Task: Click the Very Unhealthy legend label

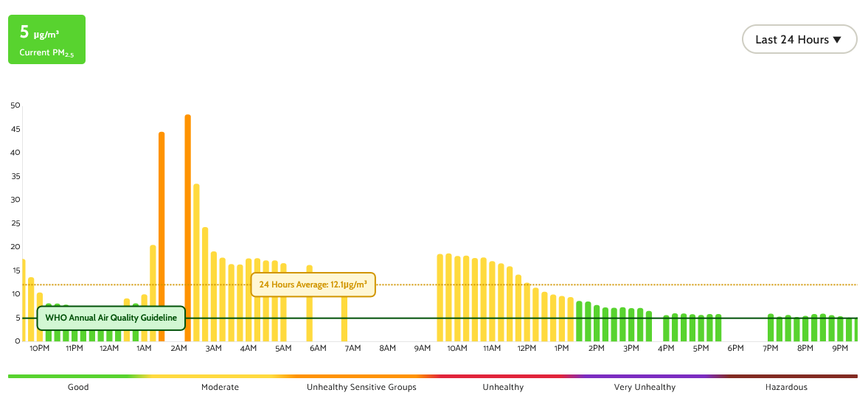Action: pos(645,387)
